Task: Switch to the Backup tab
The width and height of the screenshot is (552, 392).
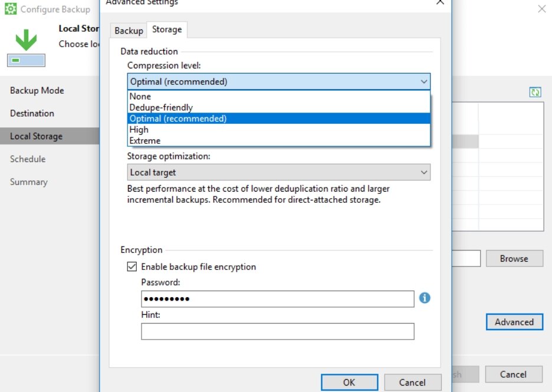Action: click(129, 31)
